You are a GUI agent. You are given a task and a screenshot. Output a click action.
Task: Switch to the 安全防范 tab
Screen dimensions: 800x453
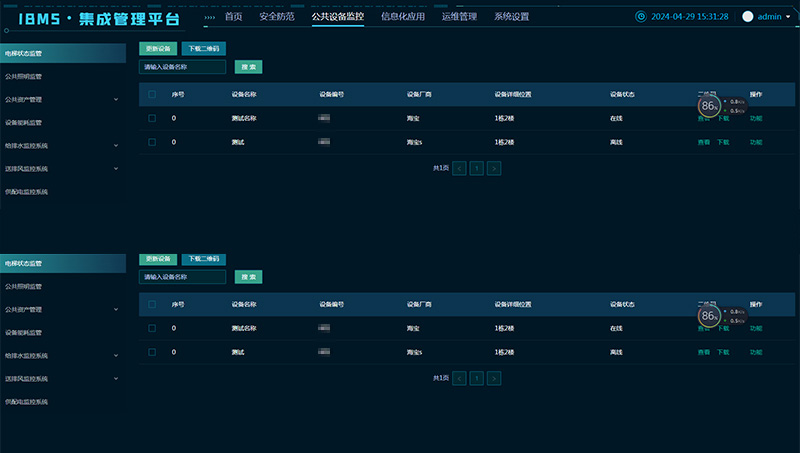point(277,17)
